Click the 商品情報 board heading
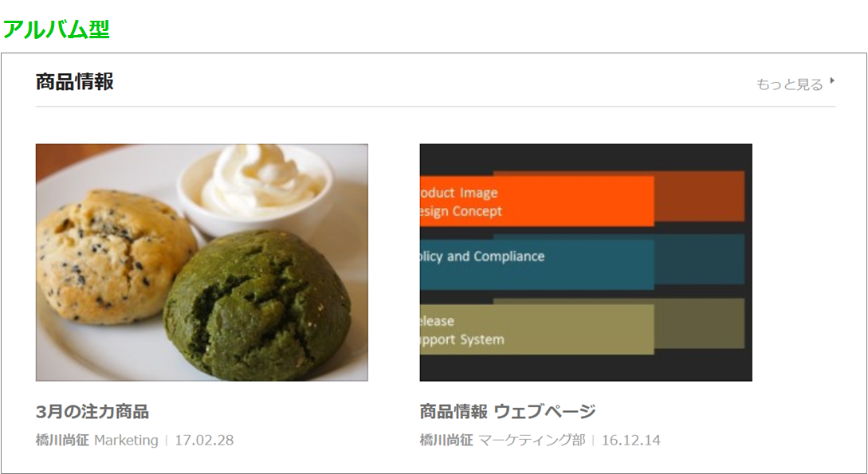The height and width of the screenshot is (474, 868). tap(75, 81)
